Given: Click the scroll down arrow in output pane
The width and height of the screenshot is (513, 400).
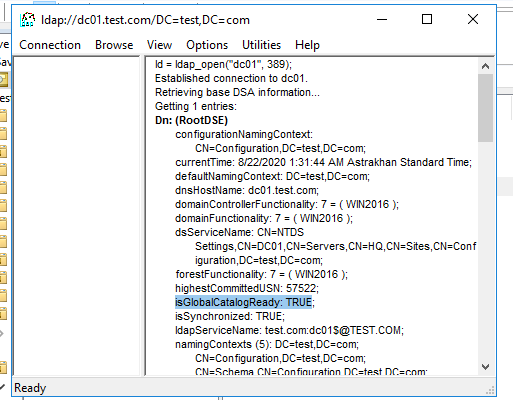Looking at the screenshot, I should pos(485,367).
